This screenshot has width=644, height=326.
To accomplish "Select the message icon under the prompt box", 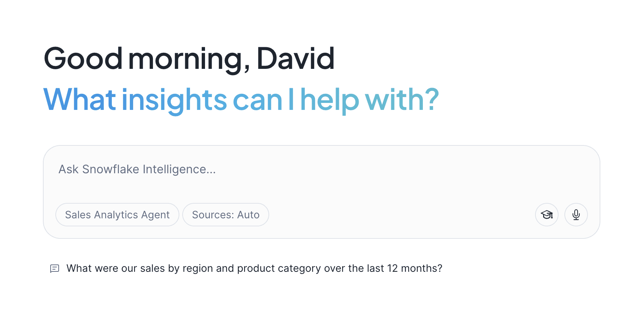I will point(55,268).
